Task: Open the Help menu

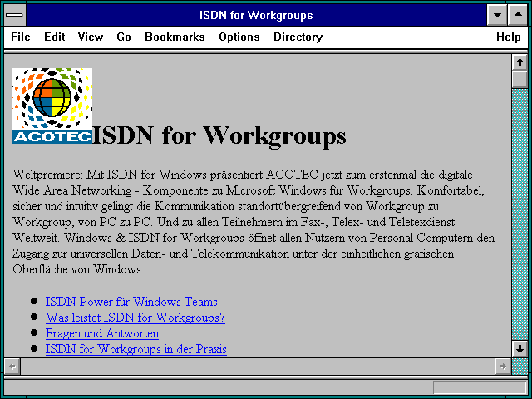Action: click(x=508, y=37)
